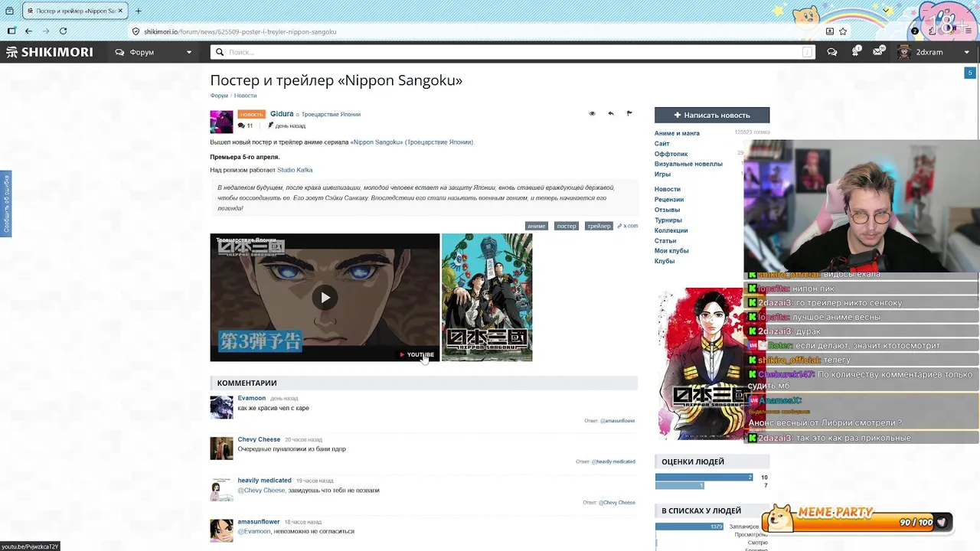The image size is (980, 551).
Task: Go forward with the browser forward arrow
Action: pyautogui.click(x=46, y=31)
